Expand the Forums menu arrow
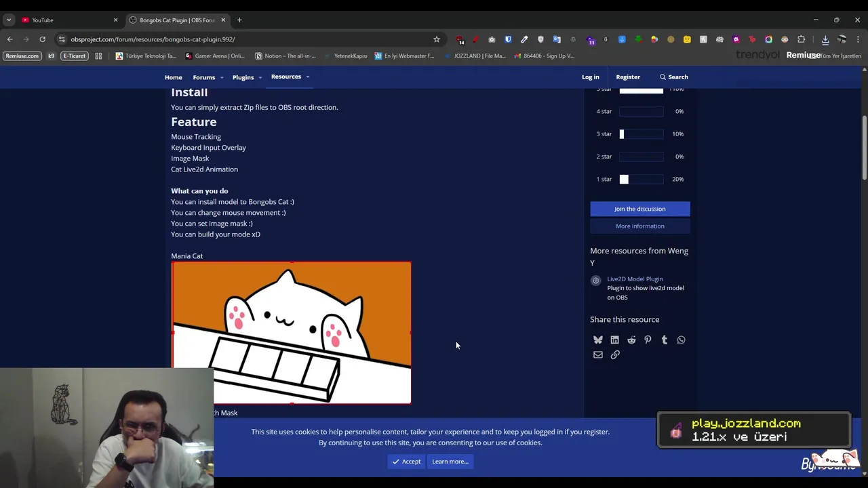This screenshot has width=868, height=488. (x=222, y=77)
